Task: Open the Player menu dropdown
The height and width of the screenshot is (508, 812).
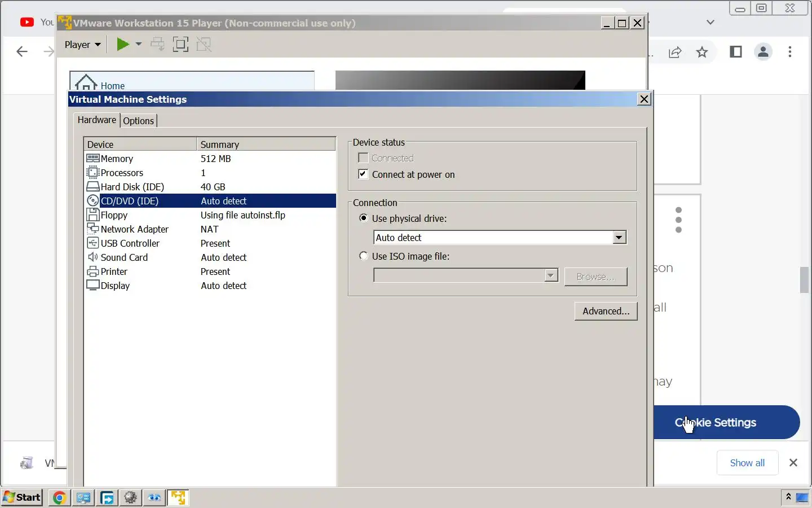Action: [x=82, y=45]
